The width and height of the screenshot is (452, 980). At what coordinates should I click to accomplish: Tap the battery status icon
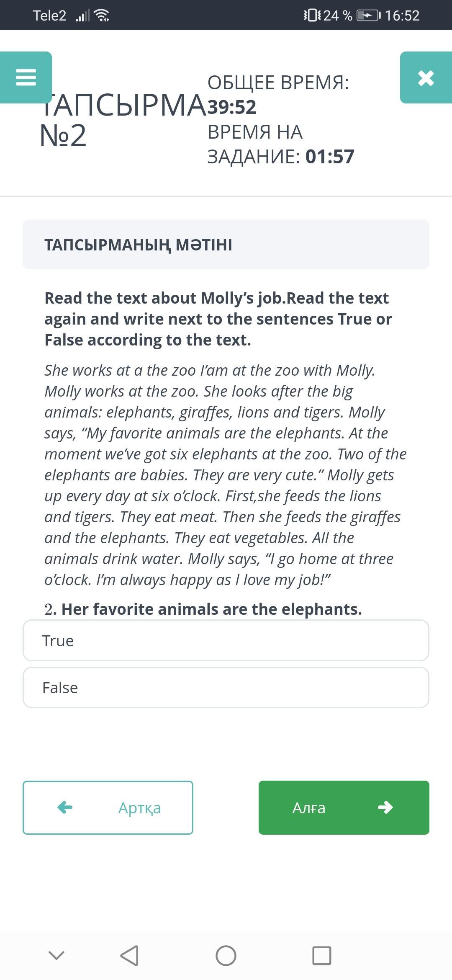coord(368,15)
